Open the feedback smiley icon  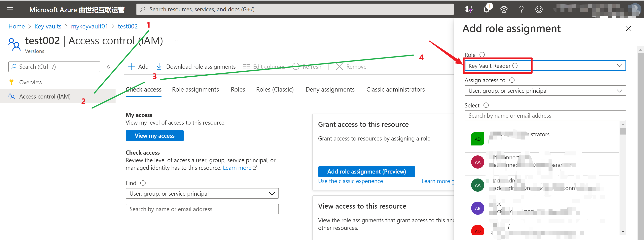click(x=539, y=10)
